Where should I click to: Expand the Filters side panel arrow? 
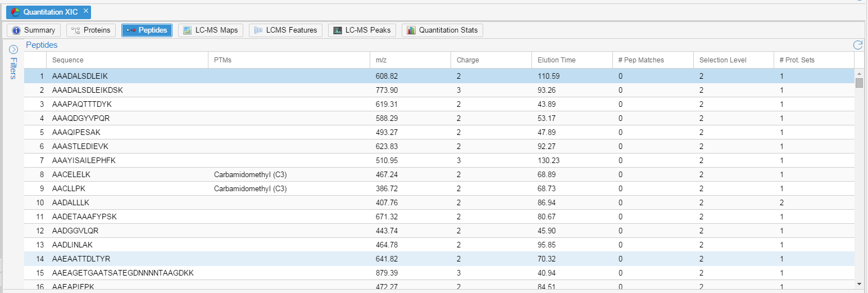14,49
